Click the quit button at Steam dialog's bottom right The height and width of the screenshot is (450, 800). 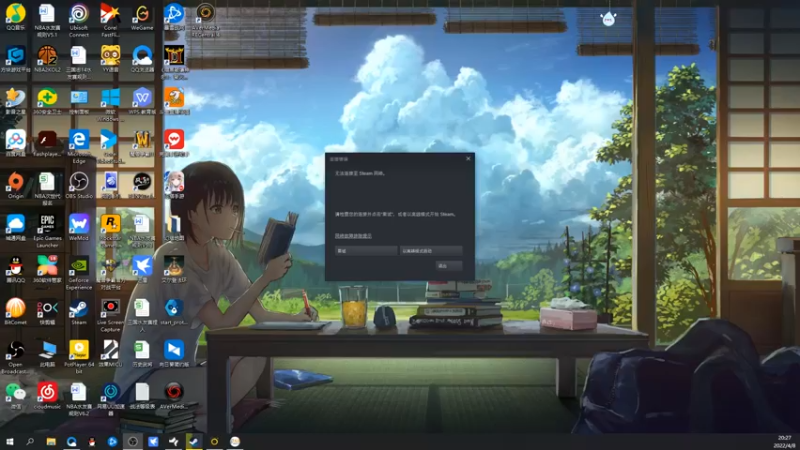coord(448,265)
